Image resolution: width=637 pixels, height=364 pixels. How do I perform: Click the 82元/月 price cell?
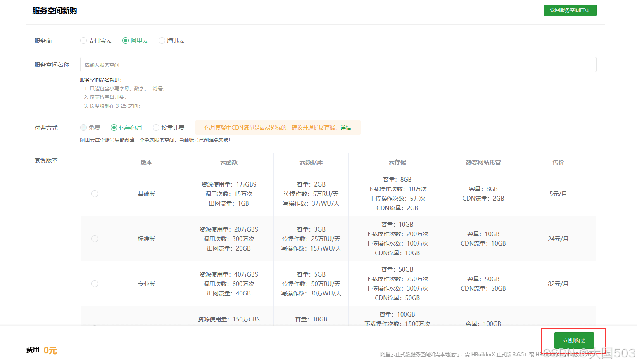[x=558, y=284]
